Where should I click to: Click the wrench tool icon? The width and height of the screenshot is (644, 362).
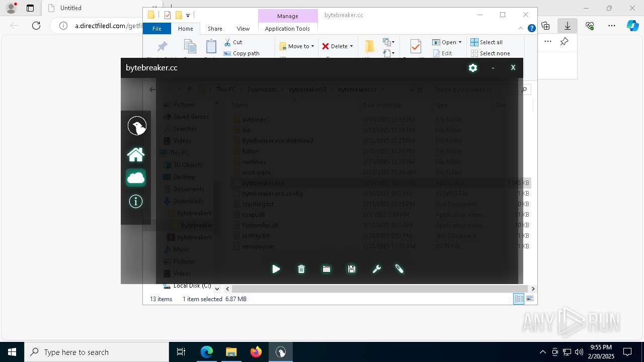pyautogui.click(x=377, y=269)
